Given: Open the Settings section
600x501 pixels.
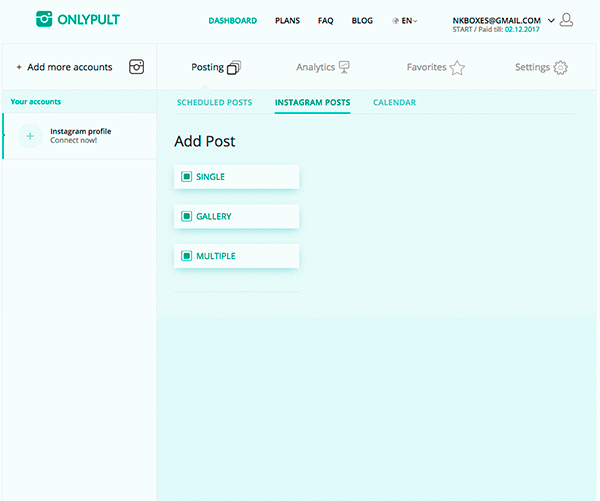Looking at the screenshot, I should (541, 67).
